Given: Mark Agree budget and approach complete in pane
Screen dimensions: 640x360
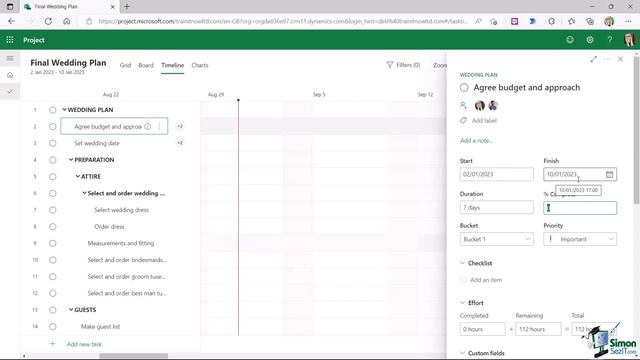Looking at the screenshot, I should 464,87.
